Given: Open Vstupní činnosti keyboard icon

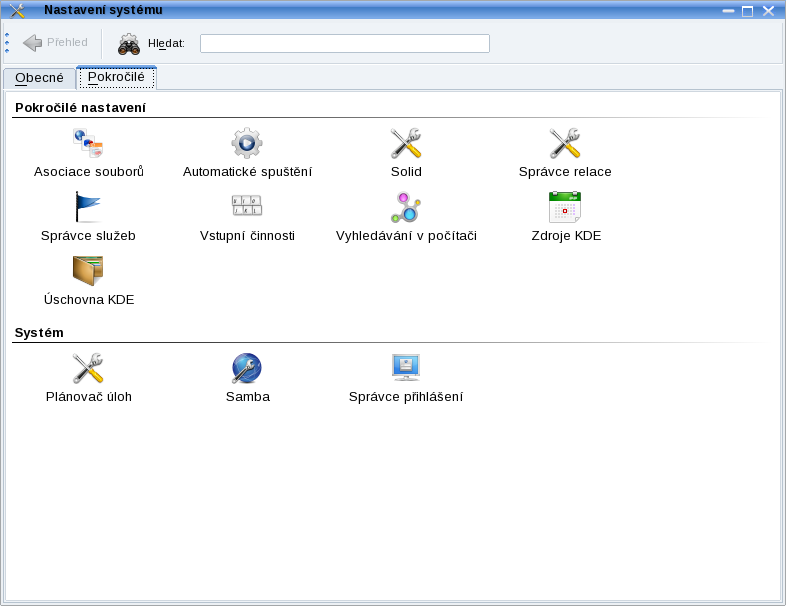Looking at the screenshot, I should coord(247,206).
